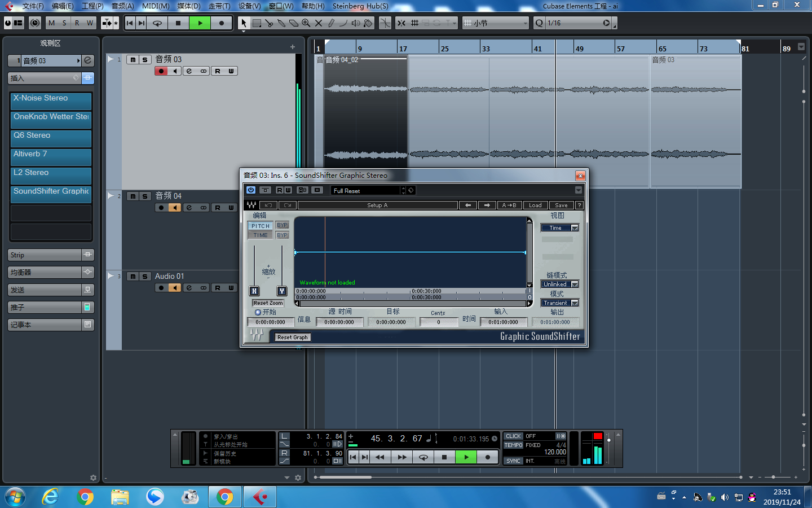Expand the 均衡器 inspector section
Screen dimensions: 812x508
(x=51, y=273)
